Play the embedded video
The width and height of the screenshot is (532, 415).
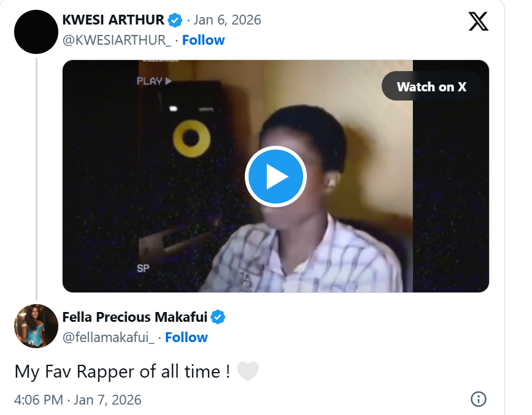(x=276, y=177)
